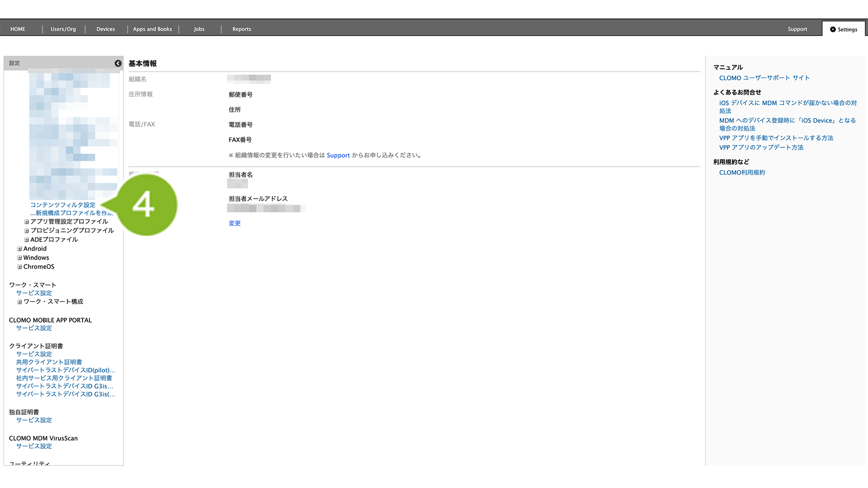Image resolution: width=868 pixels, height=488 pixels.
Task: Open the HOME menu item
Action: click(18, 29)
